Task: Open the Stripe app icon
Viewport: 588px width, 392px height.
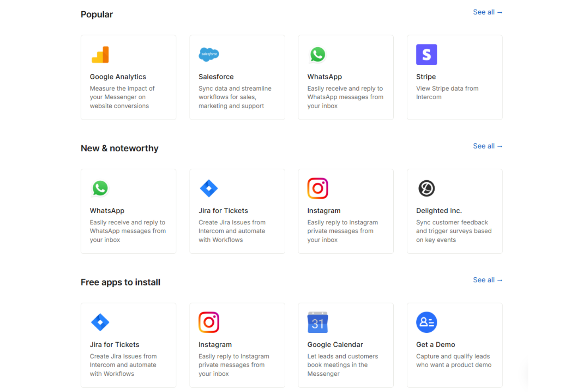Action: [426, 54]
